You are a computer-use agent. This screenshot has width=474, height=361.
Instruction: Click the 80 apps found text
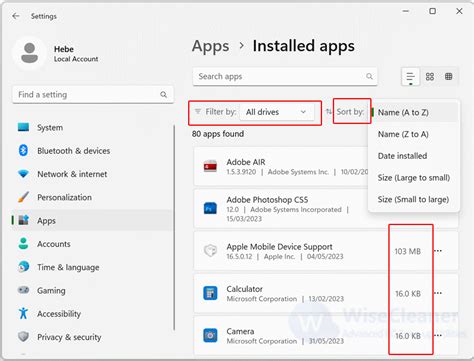pyautogui.click(x=218, y=134)
